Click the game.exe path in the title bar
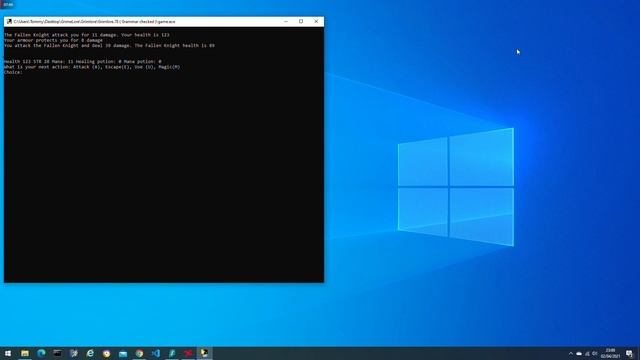640x360 pixels. [94, 21]
